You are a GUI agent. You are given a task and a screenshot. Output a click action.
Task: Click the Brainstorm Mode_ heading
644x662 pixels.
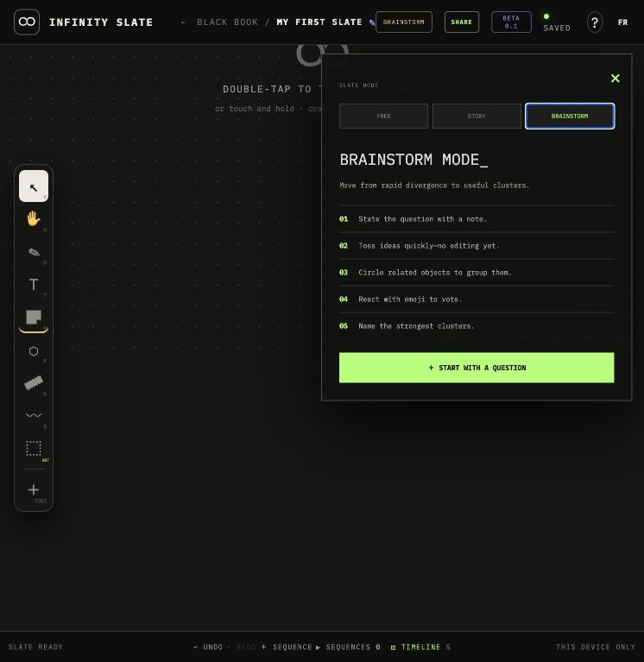414,160
